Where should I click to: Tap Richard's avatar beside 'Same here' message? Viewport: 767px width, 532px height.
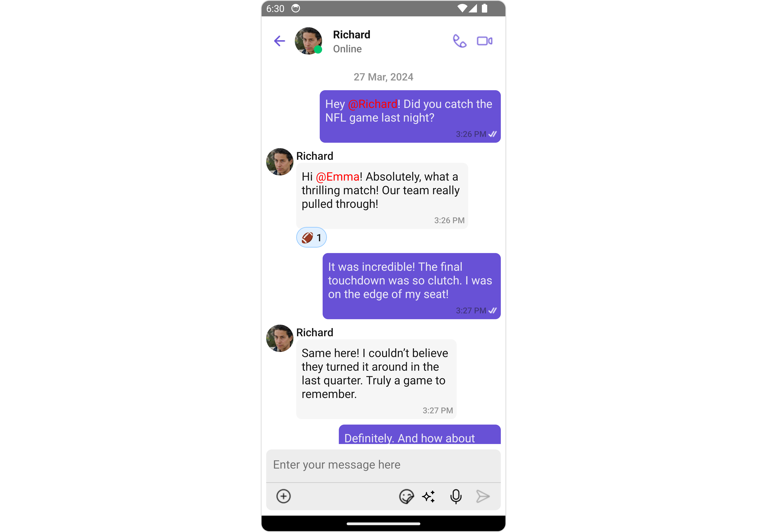(280, 338)
